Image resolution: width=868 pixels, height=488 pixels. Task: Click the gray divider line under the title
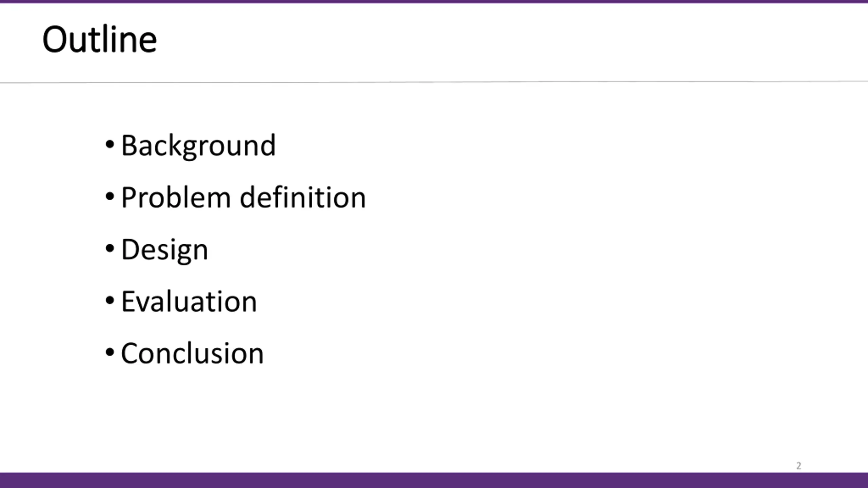click(434, 82)
